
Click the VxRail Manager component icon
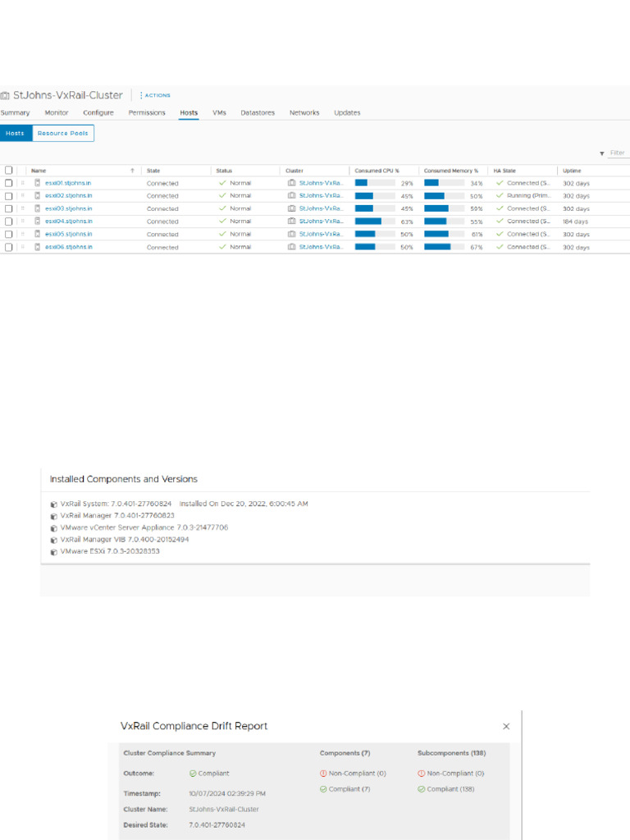point(54,515)
